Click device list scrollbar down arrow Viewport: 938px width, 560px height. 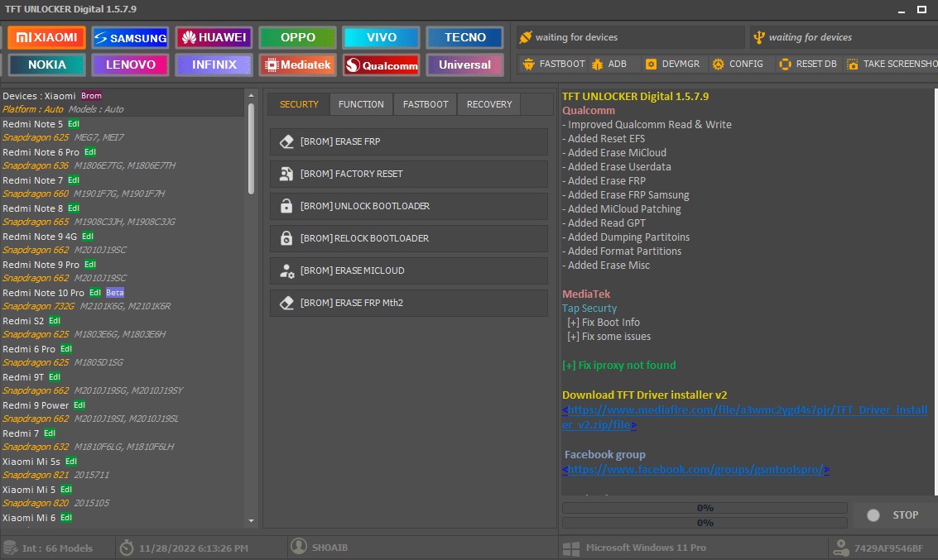(x=251, y=521)
